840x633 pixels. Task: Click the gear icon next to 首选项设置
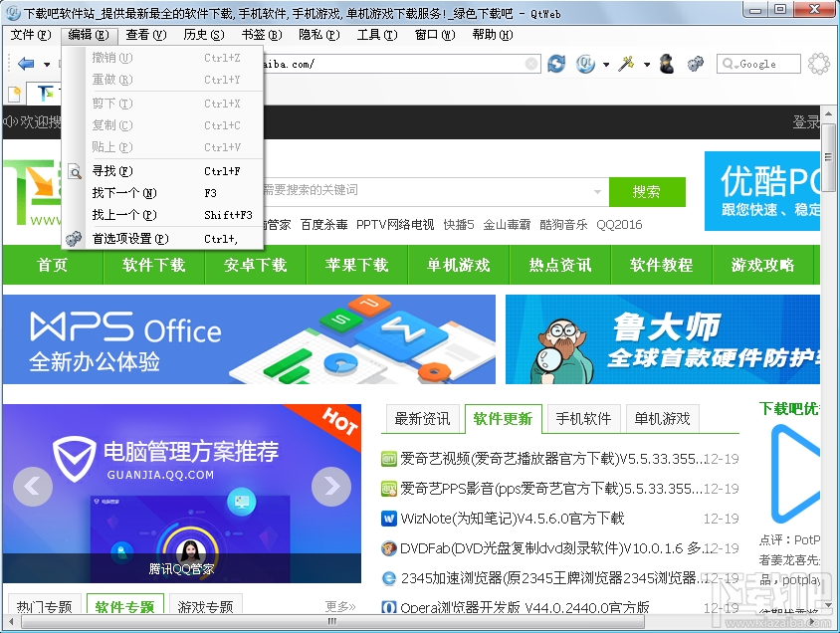(73, 238)
